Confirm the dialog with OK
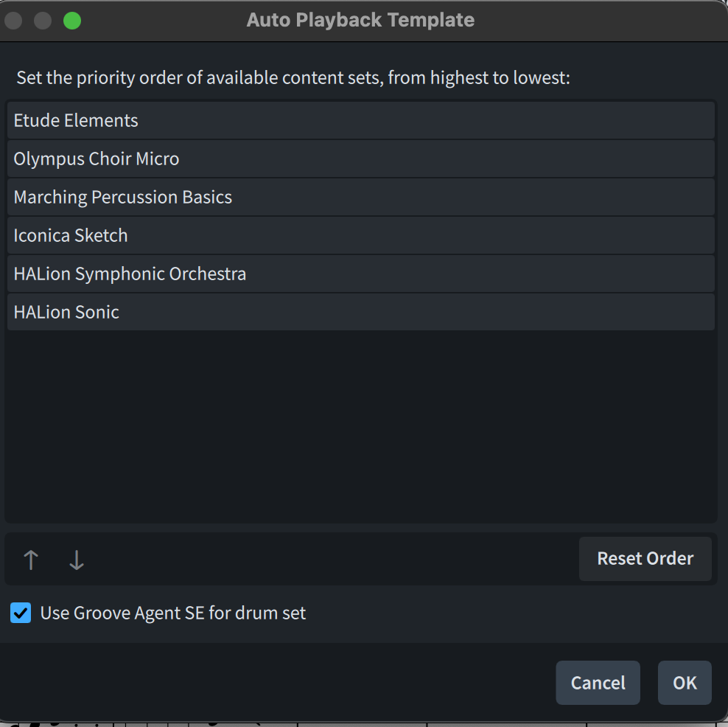This screenshot has height=727, width=728. point(685,683)
